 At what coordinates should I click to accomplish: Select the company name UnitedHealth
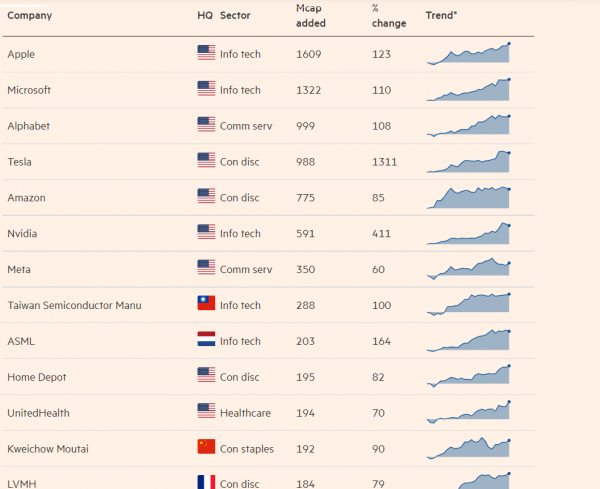point(39,413)
